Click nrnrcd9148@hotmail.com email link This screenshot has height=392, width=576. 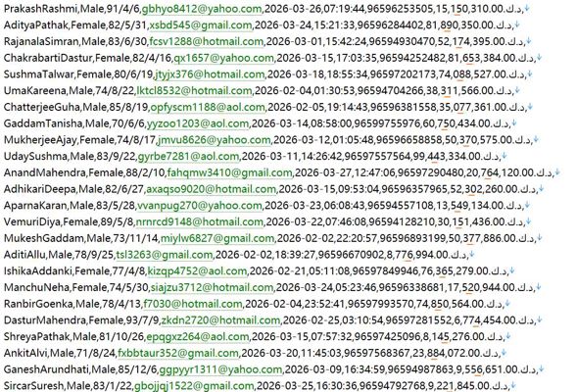[200, 221]
